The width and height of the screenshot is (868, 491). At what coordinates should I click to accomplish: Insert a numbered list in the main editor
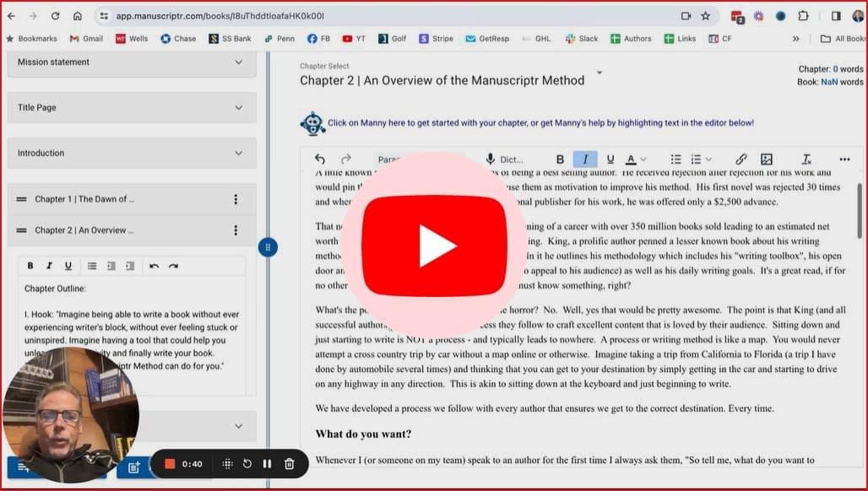click(x=696, y=159)
